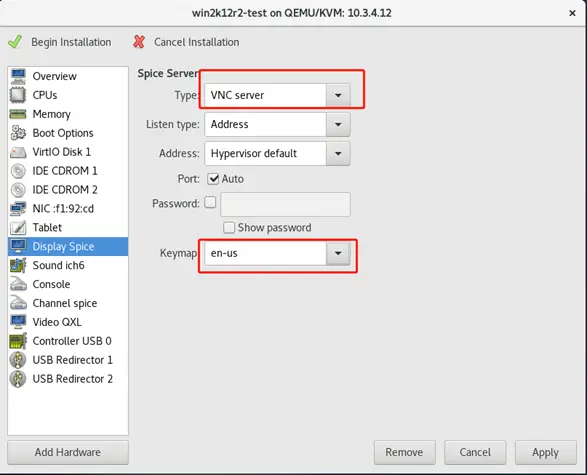Select Console in the hardware list
The height and width of the screenshot is (475, 587).
[68, 284]
